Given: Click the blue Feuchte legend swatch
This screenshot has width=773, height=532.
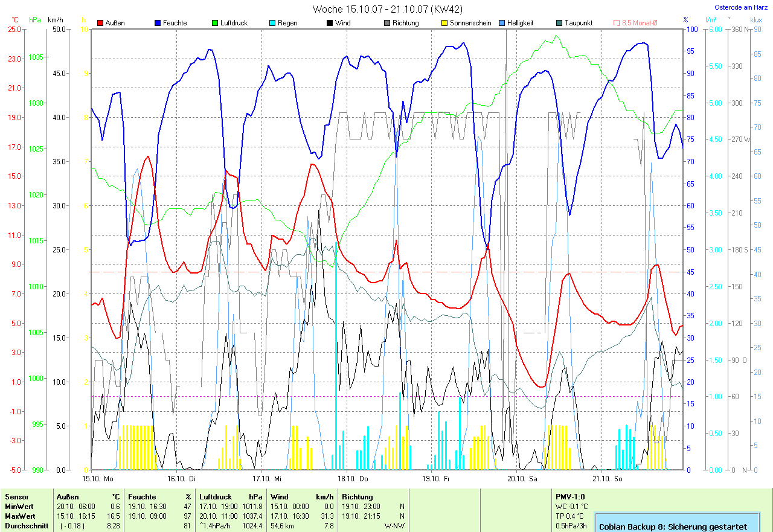Looking at the screenshot, I should coord(158,23).
